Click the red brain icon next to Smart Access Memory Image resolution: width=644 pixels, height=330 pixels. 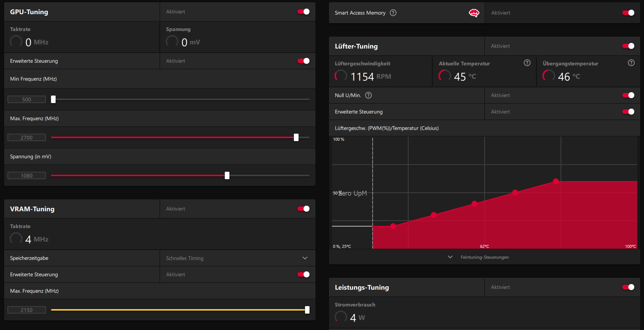point(474,13)
